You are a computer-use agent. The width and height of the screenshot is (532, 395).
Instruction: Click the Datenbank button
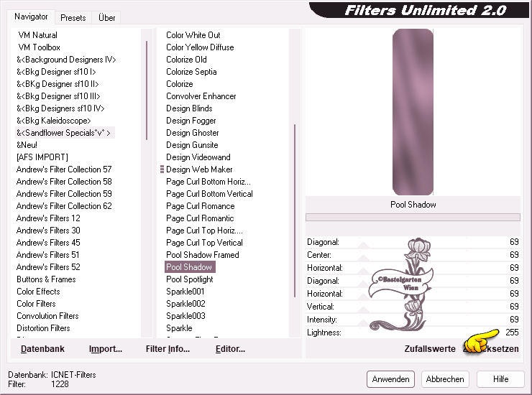(x=42, y=349)
